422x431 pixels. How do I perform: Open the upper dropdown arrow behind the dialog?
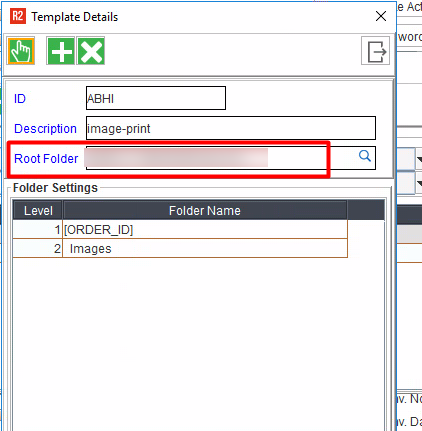click(419, 159)
